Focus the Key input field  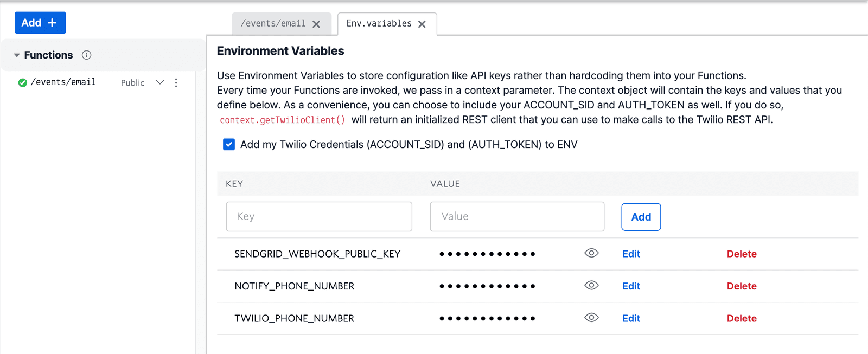pyautogui.click(x=319, y=216)
